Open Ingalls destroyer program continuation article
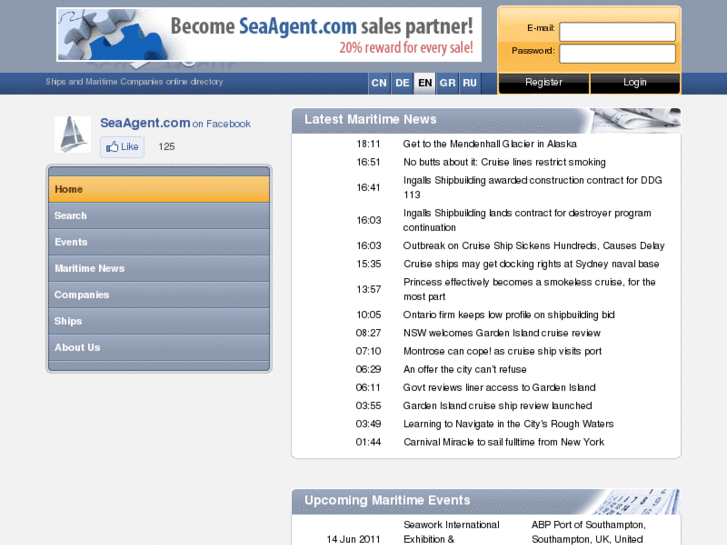Image resolution: width=727 pixels, height=545 pixels. click(527, 220)
